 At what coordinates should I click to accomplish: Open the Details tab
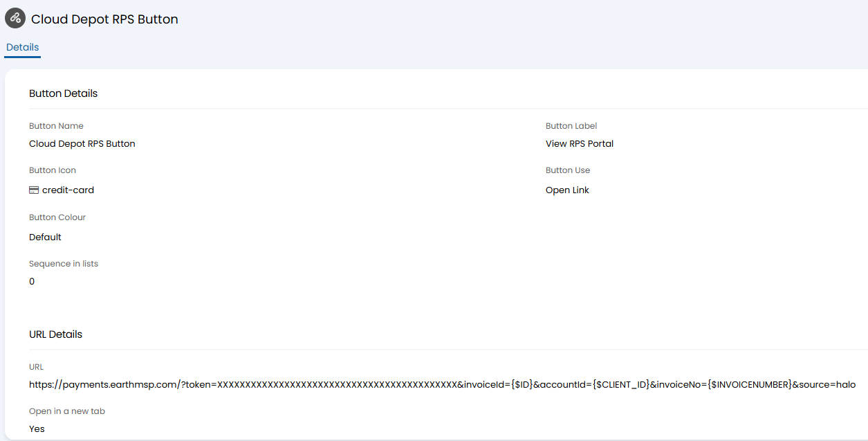click(23, 48)
